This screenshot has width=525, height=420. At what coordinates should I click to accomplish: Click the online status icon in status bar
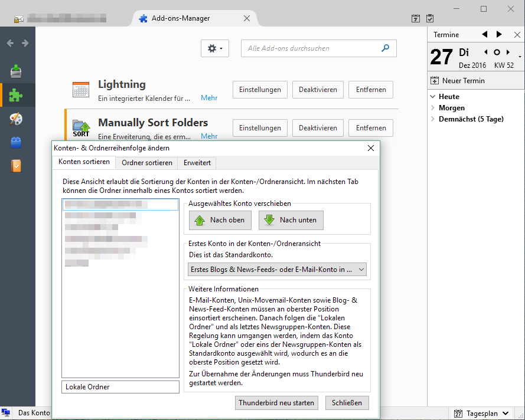pos(6,413)
